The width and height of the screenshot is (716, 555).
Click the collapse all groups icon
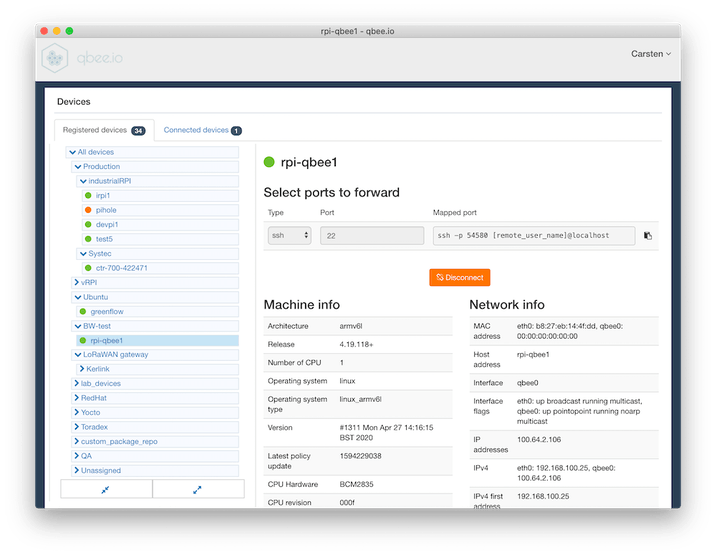(105, 489)
